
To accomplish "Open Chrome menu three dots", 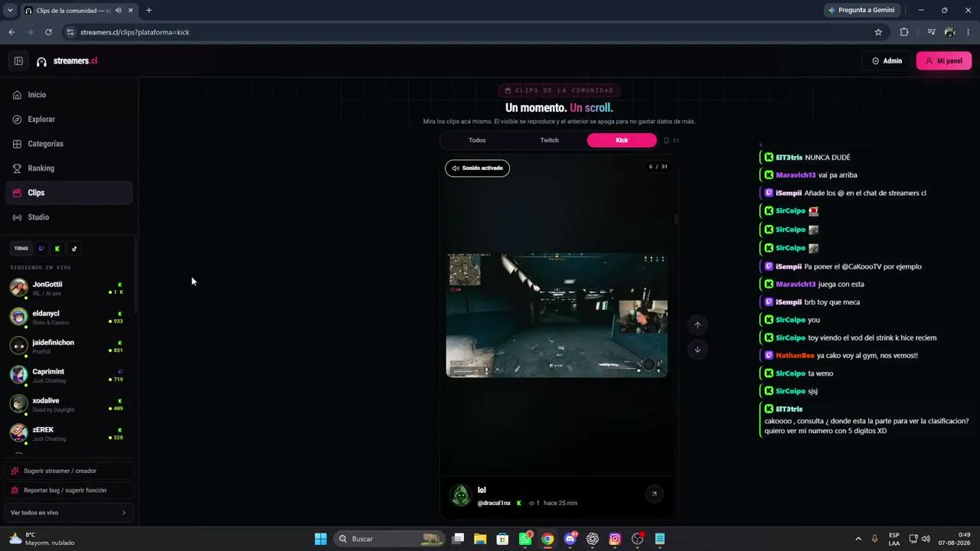I will pos(969,32).
